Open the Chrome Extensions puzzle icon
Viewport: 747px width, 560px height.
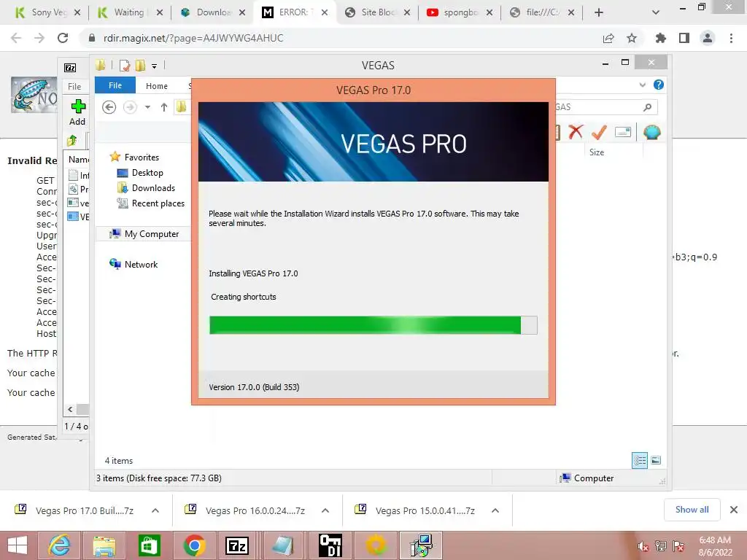[661, 38]
